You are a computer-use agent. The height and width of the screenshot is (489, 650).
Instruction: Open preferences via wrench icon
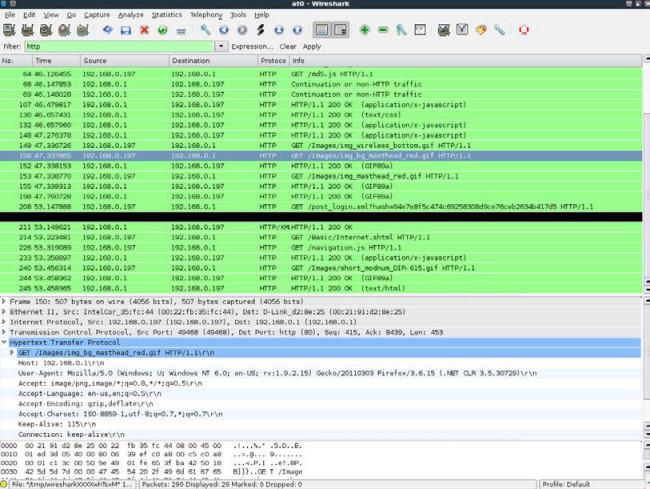(499, 30)
